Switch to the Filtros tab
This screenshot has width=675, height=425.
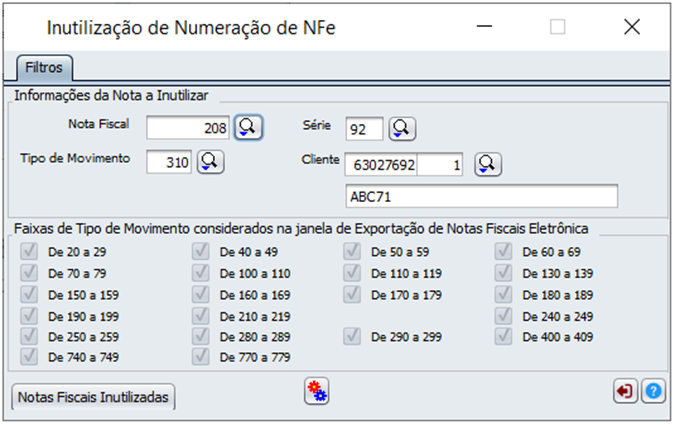(x=44, y=68)
